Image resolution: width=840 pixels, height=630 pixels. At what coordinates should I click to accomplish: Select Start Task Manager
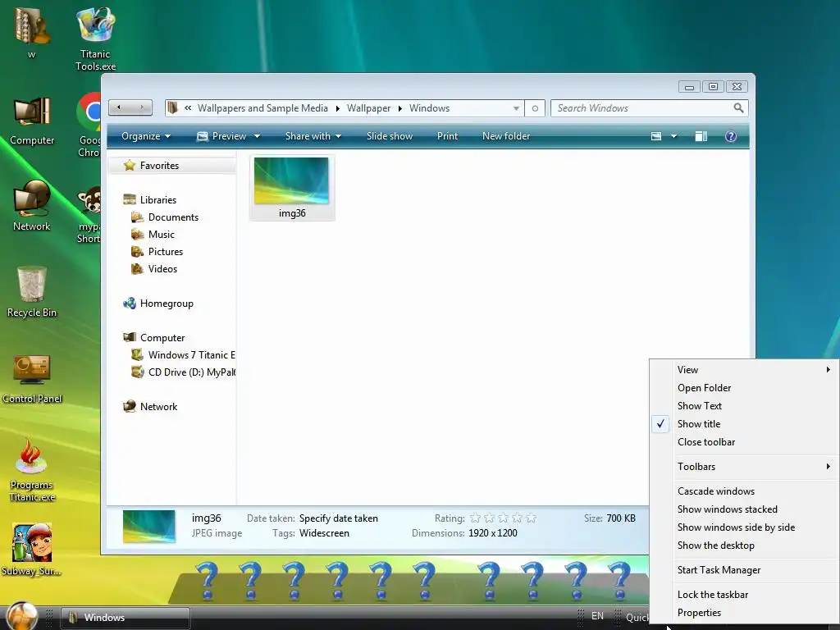745,570
